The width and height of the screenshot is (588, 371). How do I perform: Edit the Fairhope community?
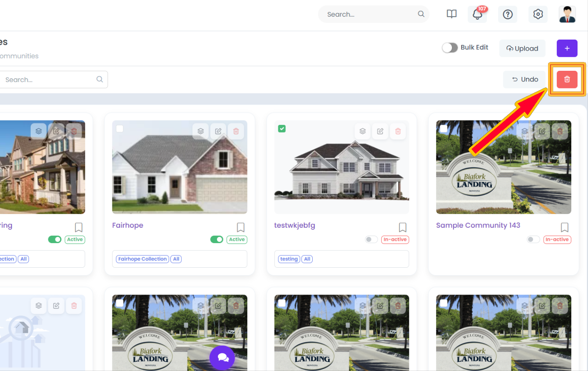218,131
